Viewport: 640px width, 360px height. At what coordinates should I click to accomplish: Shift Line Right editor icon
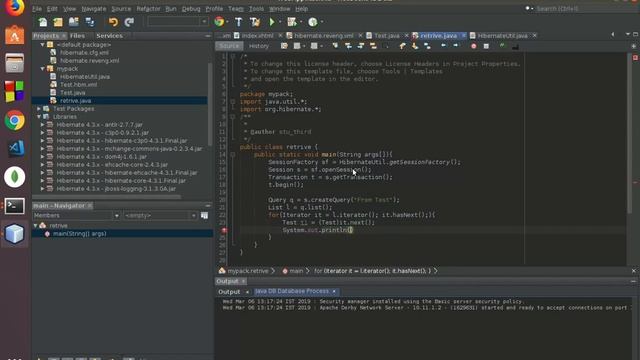456,46
